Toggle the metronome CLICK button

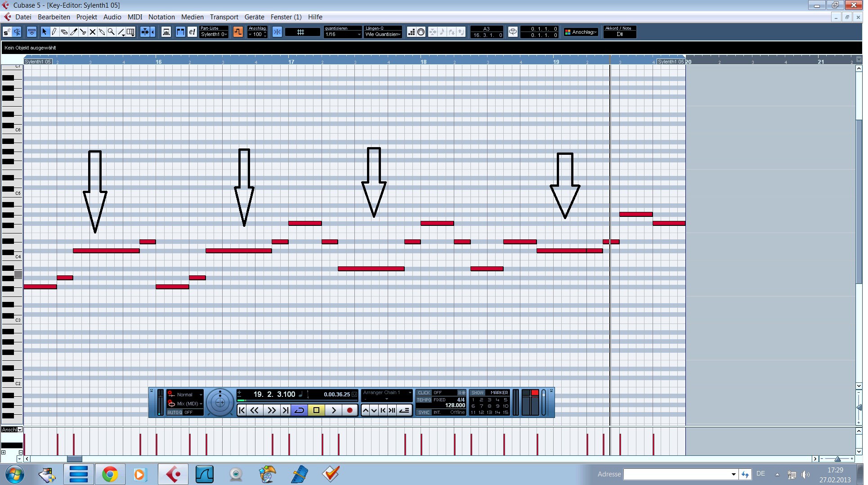(424, 392)
